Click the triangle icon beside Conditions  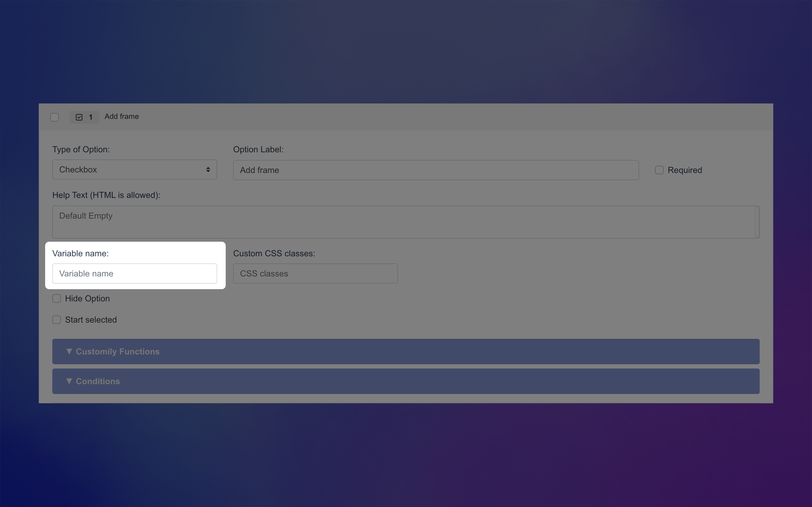69,381
